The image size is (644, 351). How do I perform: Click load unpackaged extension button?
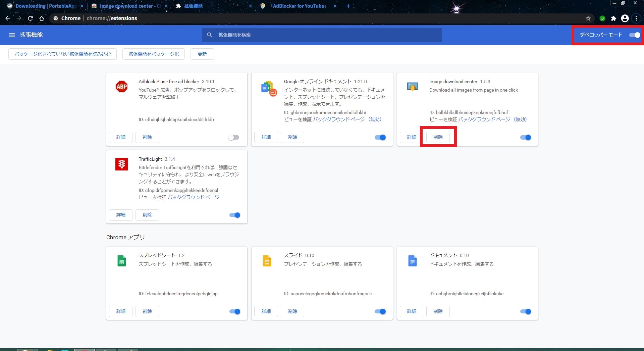coord(62,54)
